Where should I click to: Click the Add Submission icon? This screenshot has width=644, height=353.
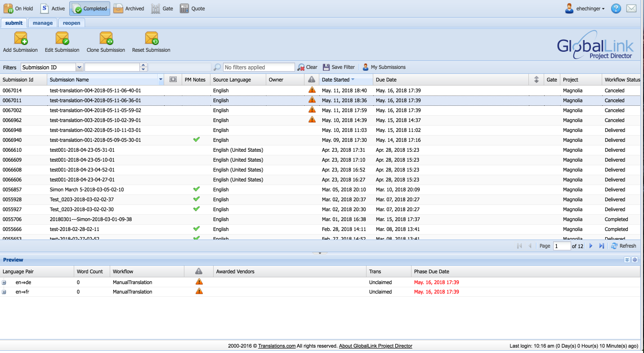pyautogui.click(x=21, y=38)
